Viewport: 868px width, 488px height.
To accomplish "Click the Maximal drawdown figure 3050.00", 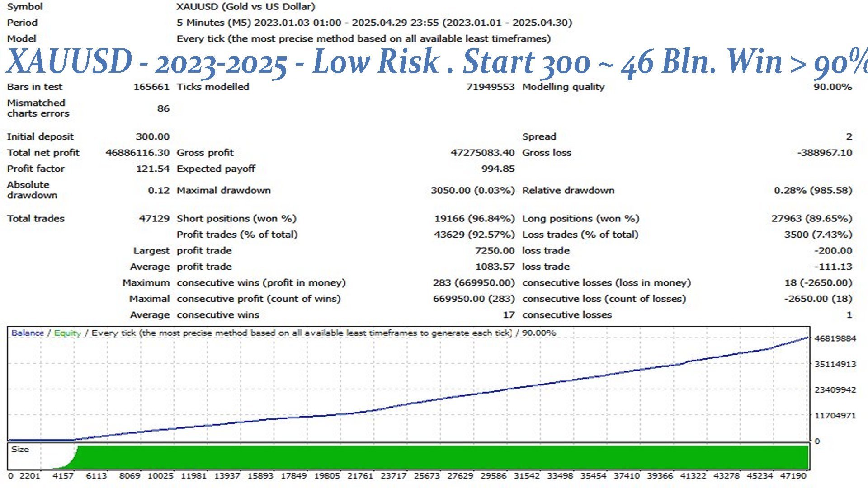I will 450,190.
